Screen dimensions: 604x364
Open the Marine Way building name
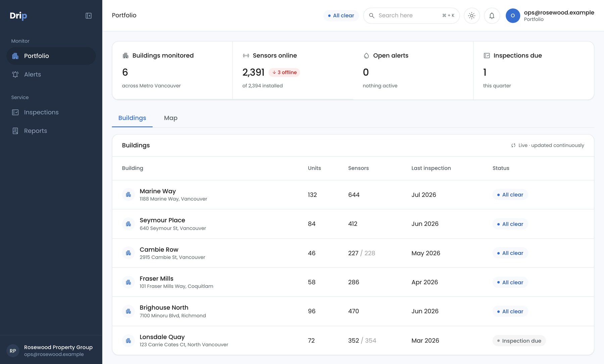coord(158,191)
